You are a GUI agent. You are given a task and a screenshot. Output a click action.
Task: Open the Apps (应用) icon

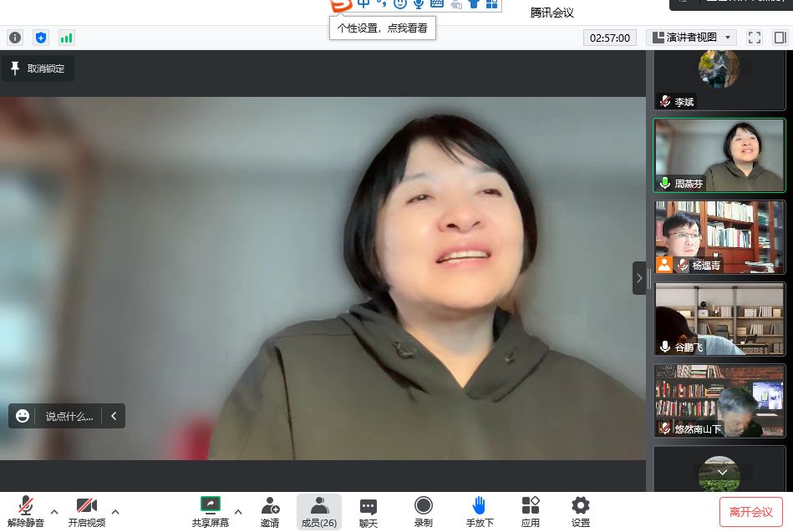coord(530,511)
